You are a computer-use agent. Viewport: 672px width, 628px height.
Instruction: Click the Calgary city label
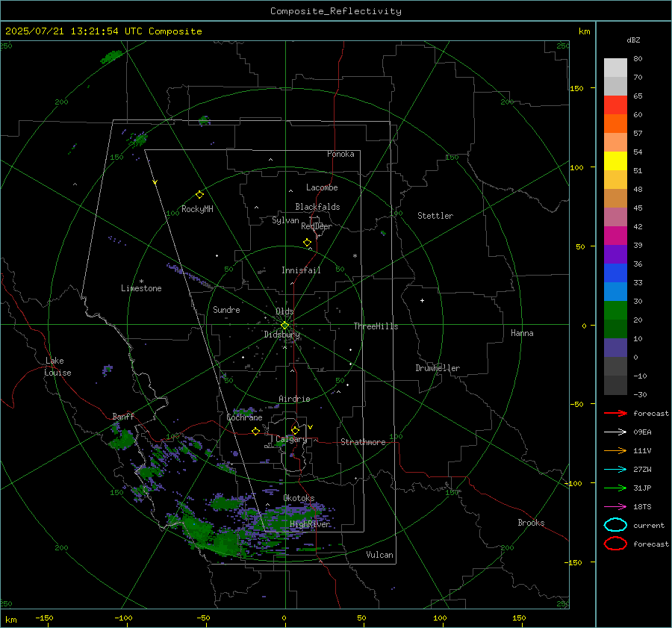pos(291,439)
